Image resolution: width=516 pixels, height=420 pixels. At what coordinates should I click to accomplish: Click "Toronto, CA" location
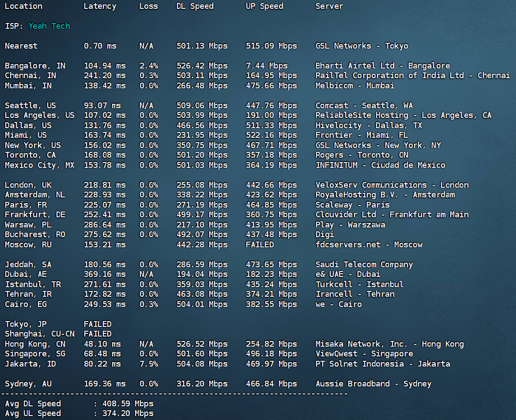(x=30, y=155)
